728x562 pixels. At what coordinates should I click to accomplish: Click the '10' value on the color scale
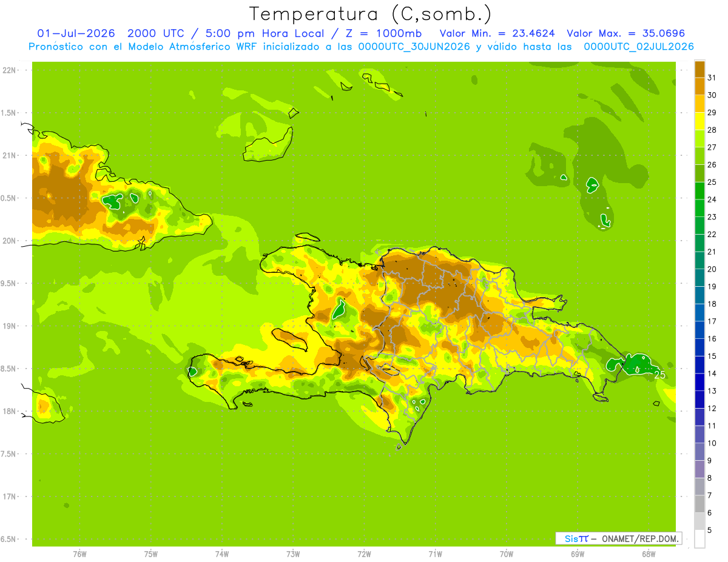[x=712, y=443]
